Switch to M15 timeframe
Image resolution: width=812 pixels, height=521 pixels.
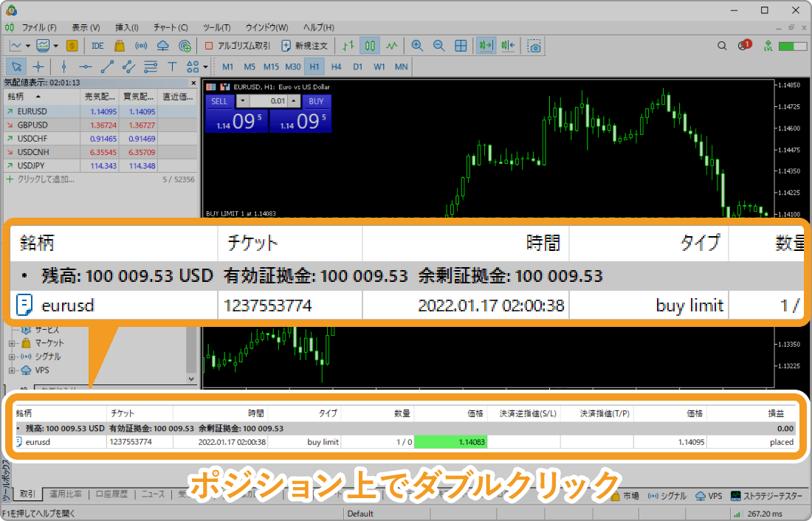pos(271,66)
